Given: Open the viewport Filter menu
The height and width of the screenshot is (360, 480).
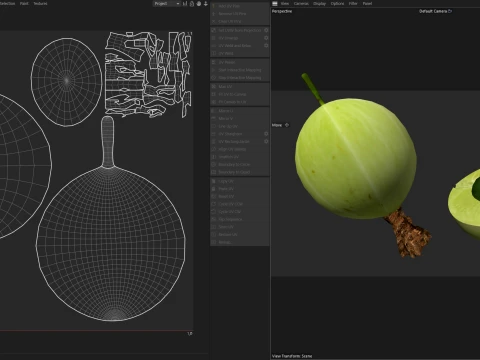Looking at the screenshot, I should [x=353, y=3].
